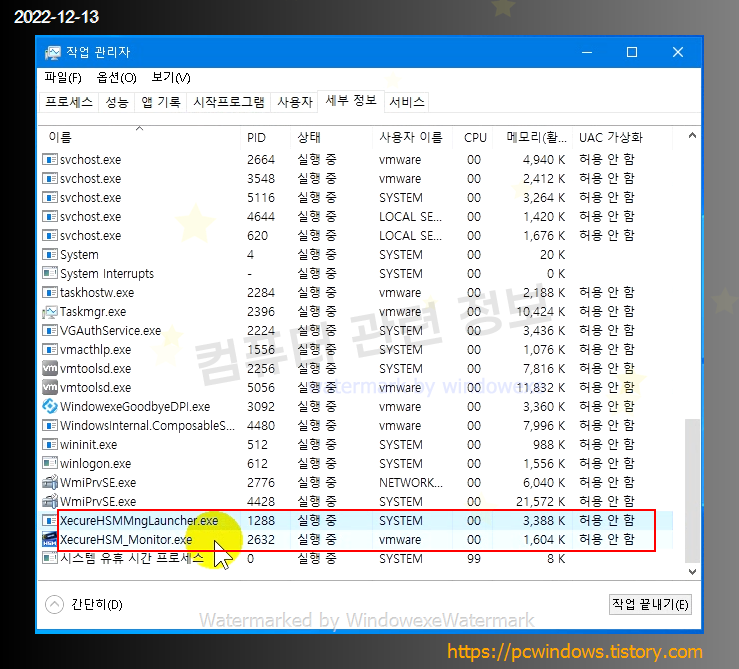Select the 시스템 유휴 시간 프로세스 name
Image resolution: width=739 pixels, height=669 pixels.
(131, 559)
